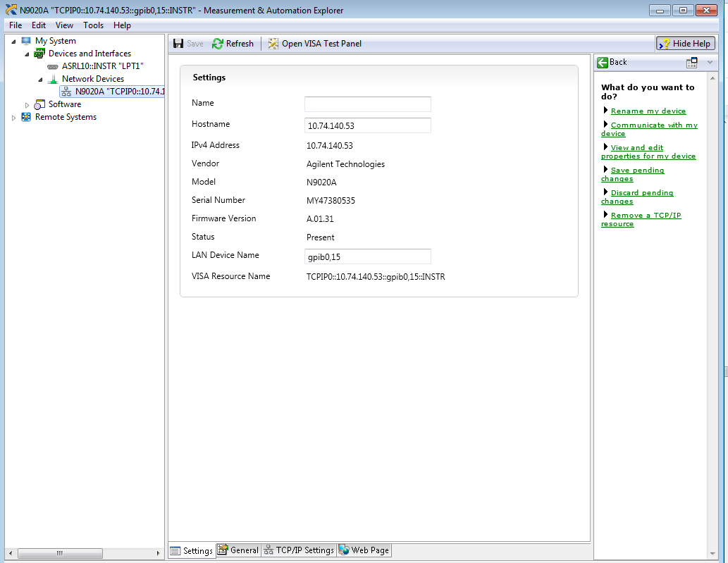The width and height of the screenshot is (728, 563).
Task: Click the MAX application icon in title bar
Action: [11, 10]
